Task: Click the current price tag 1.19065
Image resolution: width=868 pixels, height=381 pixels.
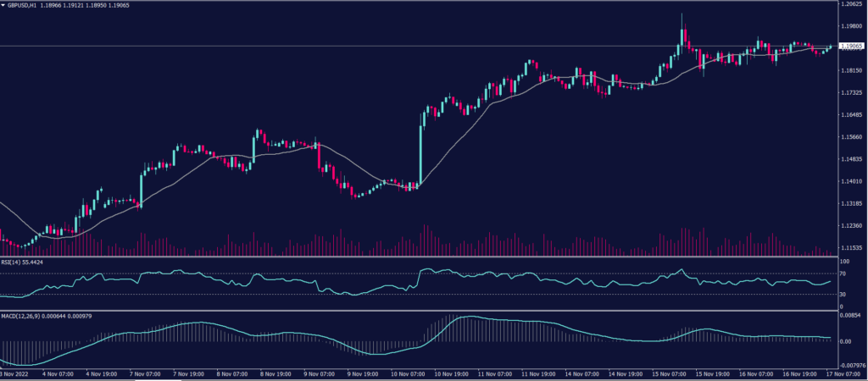Action: click(851, 47)
